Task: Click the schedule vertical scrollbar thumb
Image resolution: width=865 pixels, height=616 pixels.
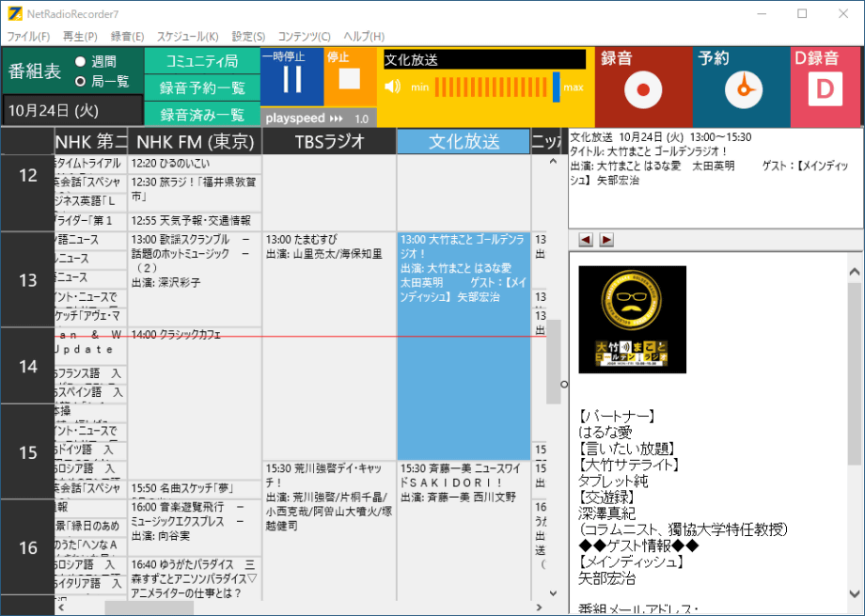Action: 553,361
